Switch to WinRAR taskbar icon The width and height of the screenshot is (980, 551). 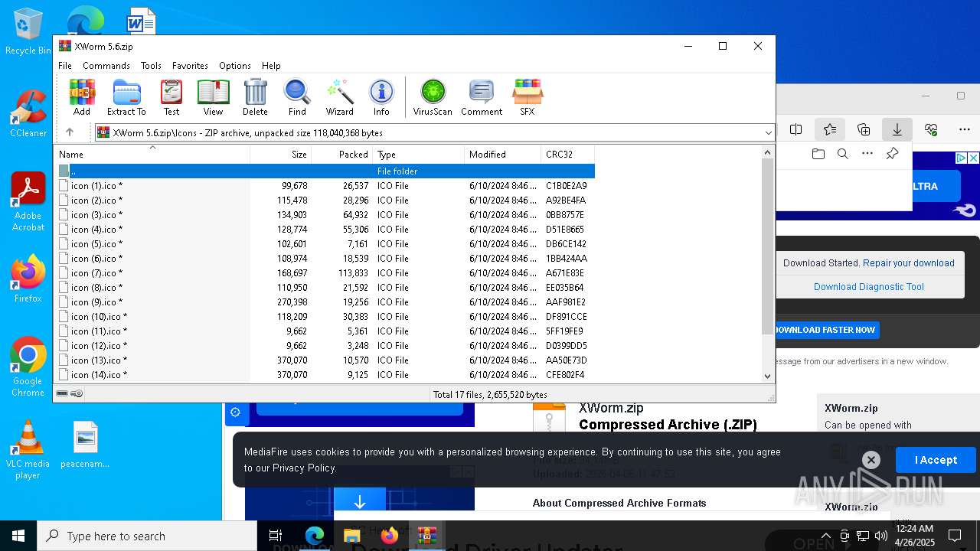tap(426, 536)
